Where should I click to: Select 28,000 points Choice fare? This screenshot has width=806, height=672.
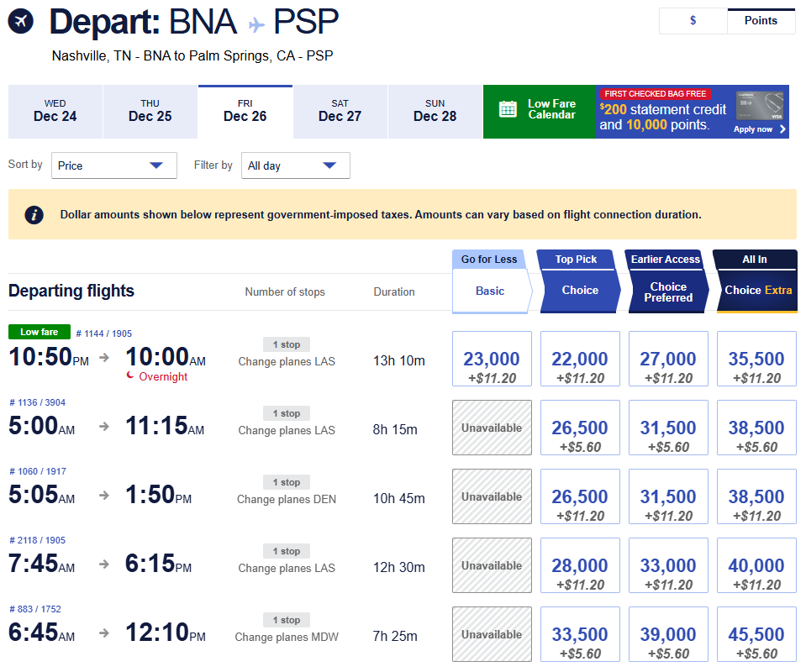point(580,565)
